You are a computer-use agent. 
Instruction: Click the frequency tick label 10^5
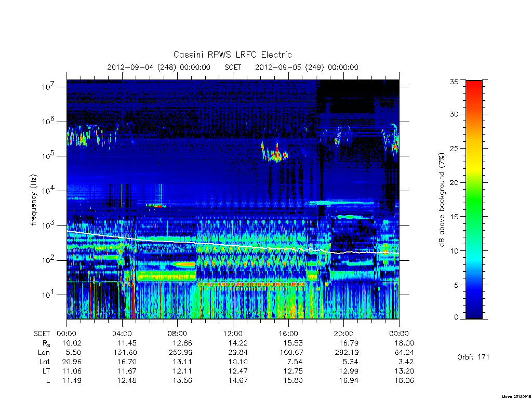48,156
